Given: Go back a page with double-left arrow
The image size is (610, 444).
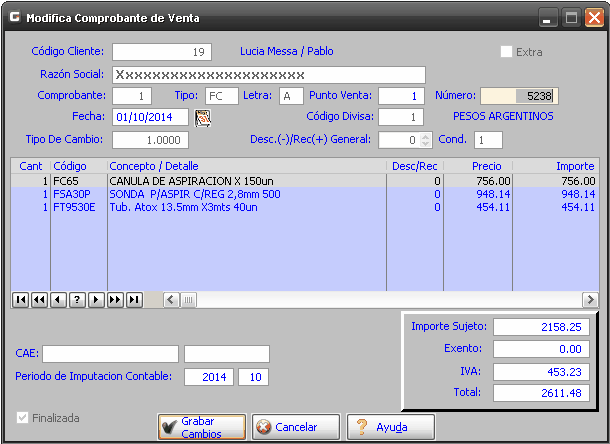Looking at the screenshot, I should pyautogui.click(x=39, y=300).
